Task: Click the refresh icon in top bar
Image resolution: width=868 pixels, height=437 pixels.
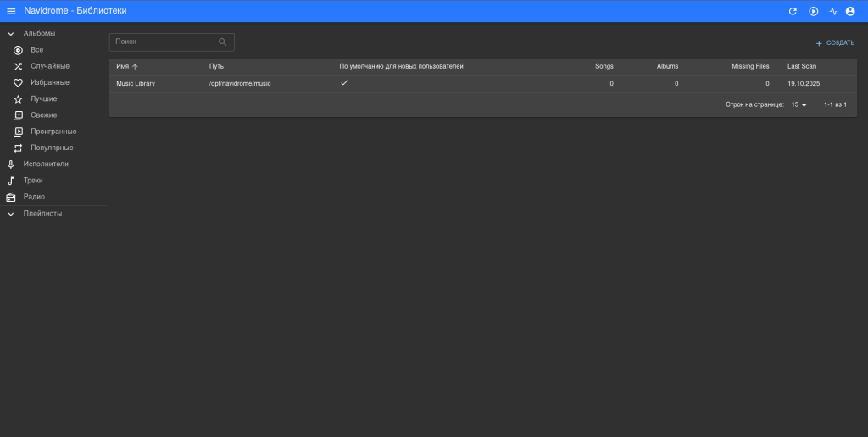Action: click(793, 11)
